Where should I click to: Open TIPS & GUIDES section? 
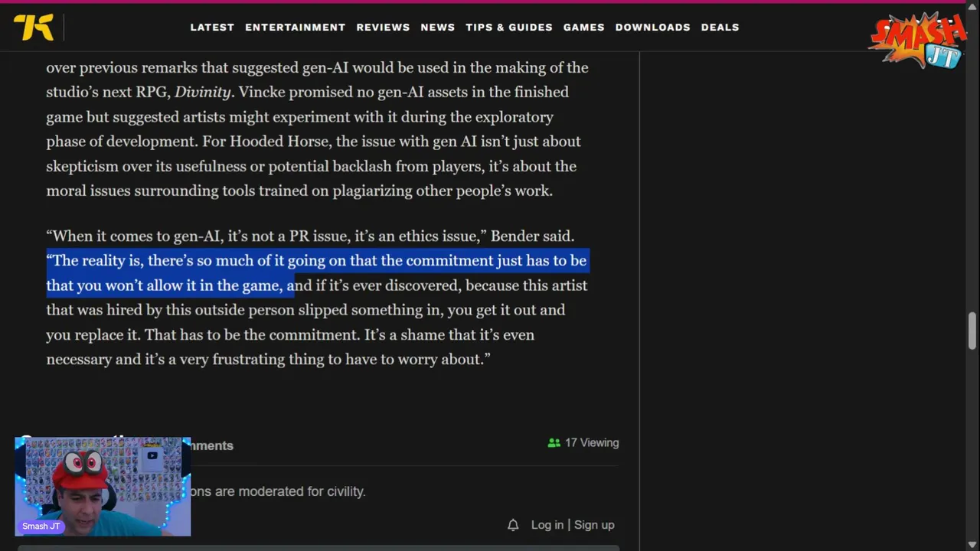[508, 27]
